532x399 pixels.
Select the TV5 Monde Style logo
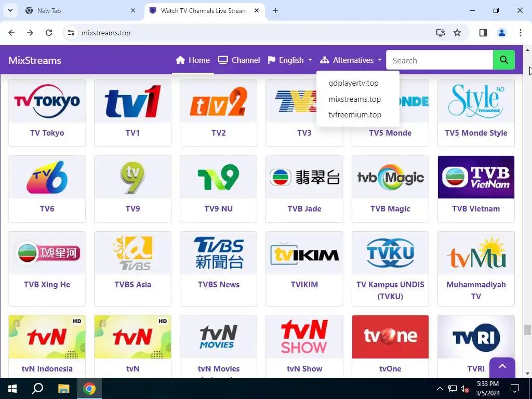click(476, 101)
